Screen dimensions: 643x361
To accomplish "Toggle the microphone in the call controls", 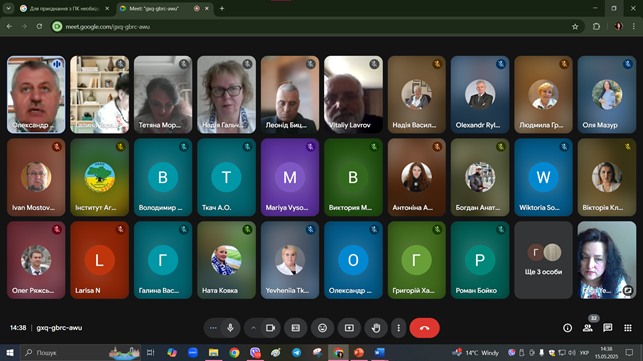I will click(230, 328).
